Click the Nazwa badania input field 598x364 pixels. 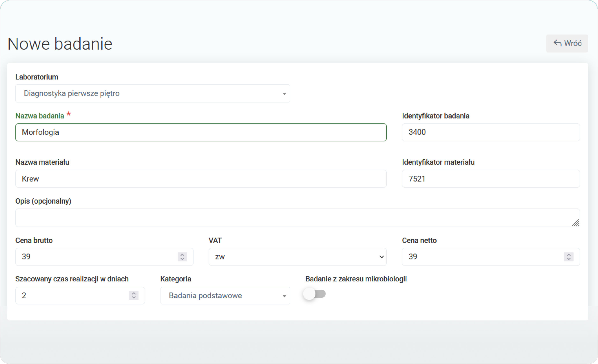point(201,132)
